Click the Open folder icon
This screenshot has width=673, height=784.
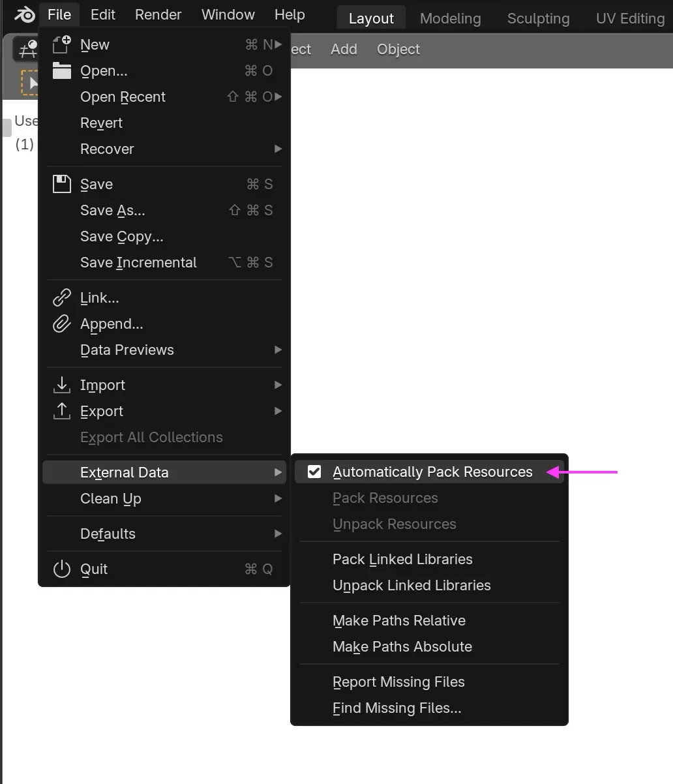point(61,70)
